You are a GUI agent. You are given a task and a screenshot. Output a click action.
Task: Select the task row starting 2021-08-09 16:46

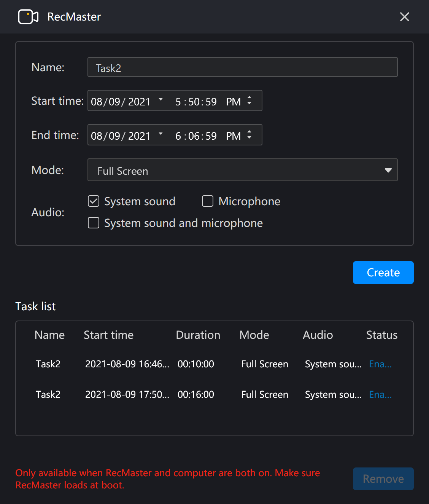214,364
